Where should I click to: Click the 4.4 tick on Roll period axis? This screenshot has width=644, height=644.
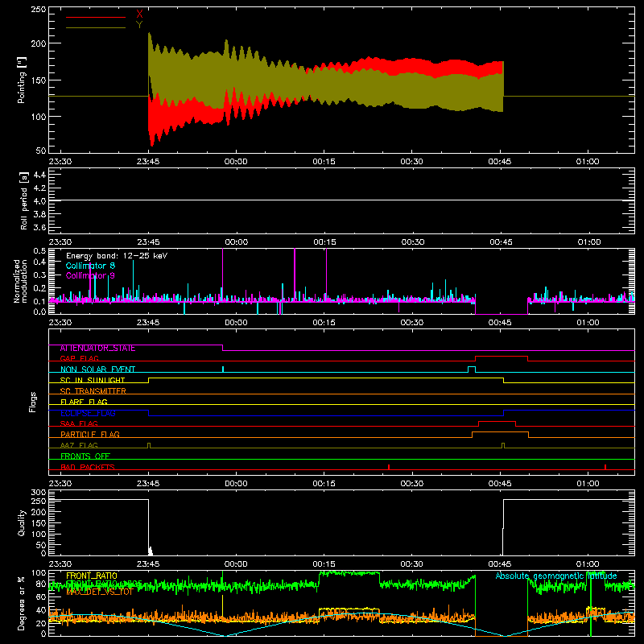point(39,175)
